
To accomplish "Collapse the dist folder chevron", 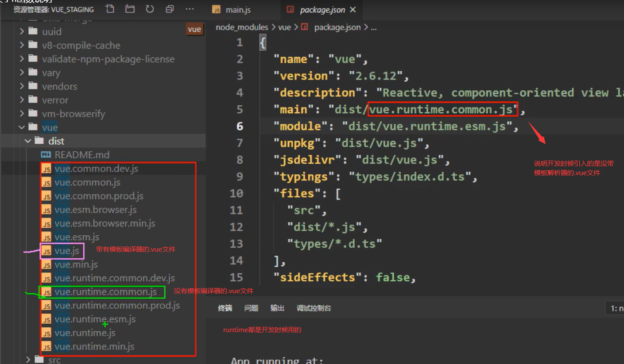I will 28,141.
